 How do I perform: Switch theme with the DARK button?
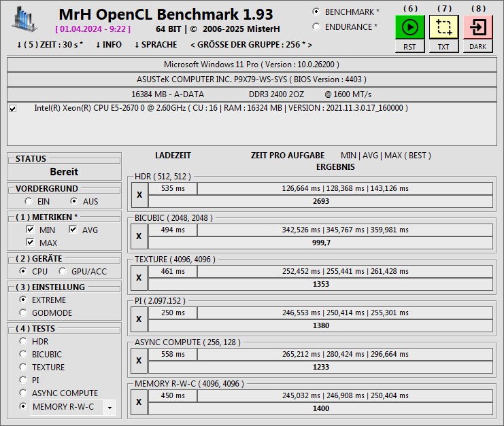[478, 47]
